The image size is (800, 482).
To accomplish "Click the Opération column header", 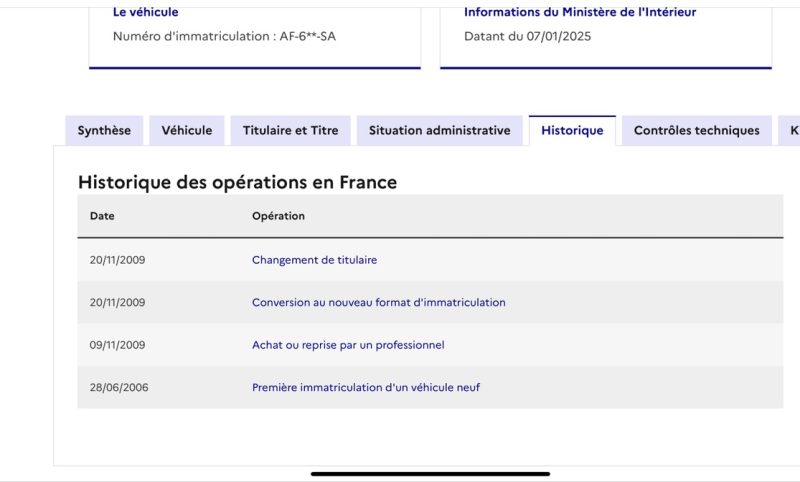I will point(278,216).
